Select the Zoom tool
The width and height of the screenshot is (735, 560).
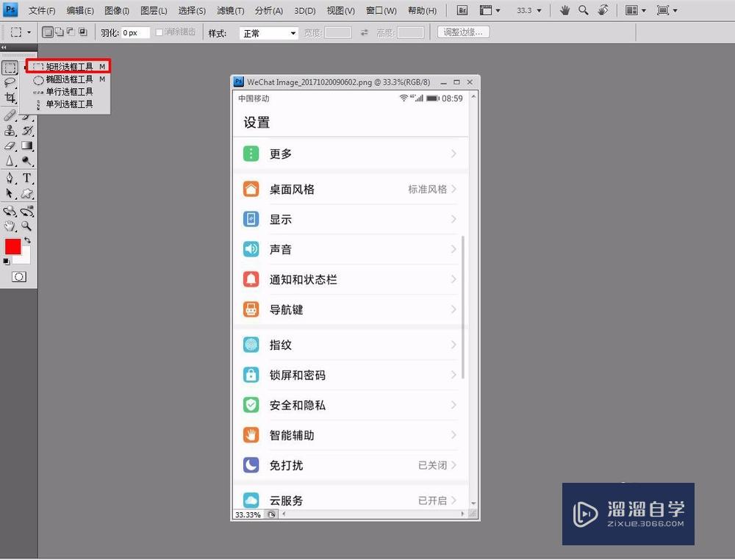tap(28, 226)
